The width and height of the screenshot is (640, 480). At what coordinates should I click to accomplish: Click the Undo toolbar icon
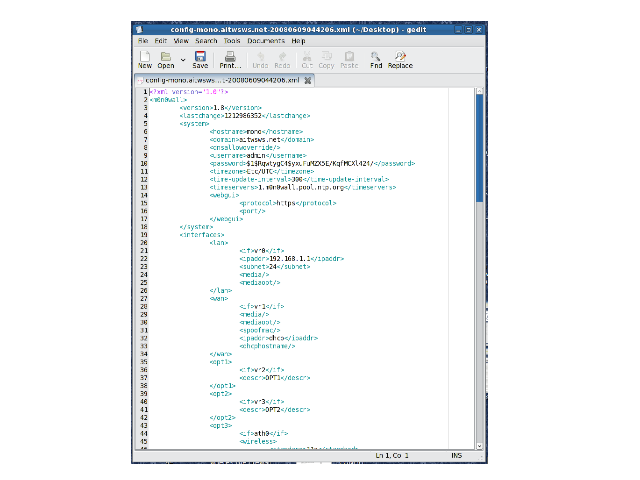pyautogui.click(x=260, y=59)
